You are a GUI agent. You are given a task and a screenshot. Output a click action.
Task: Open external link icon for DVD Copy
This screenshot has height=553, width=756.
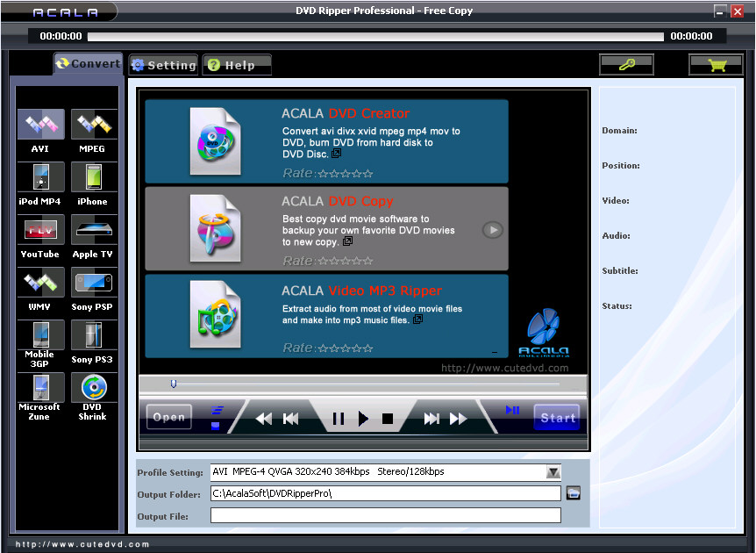coord(347,241)
